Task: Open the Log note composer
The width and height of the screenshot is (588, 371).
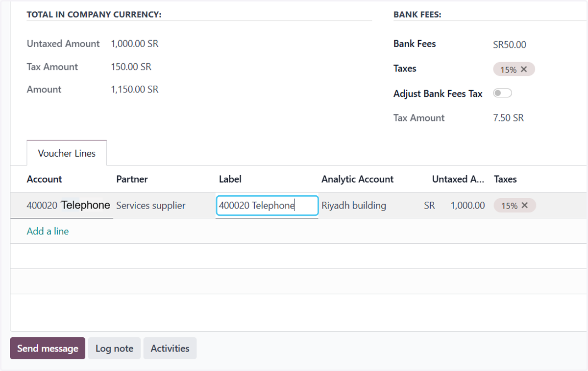Action: pyautogui.click(x=114, y=348)
